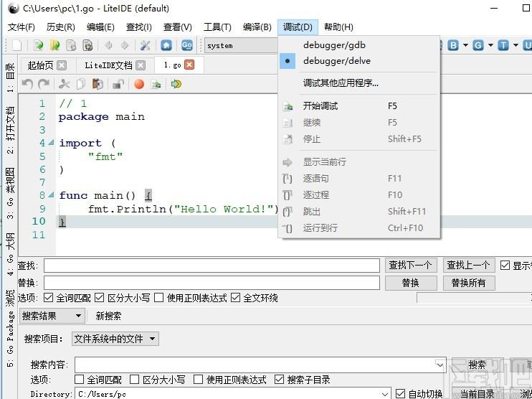Insert a breakpoint with the red circle icon

139,84
